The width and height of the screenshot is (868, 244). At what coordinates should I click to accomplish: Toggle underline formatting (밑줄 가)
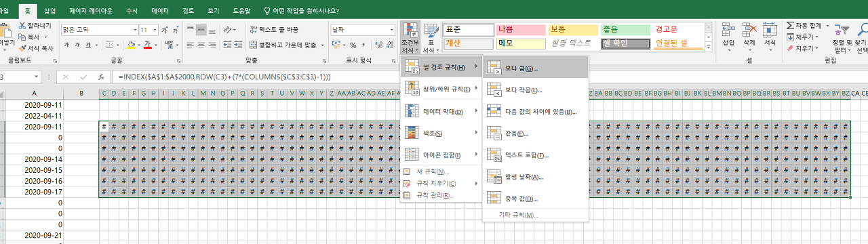[89, 45]
